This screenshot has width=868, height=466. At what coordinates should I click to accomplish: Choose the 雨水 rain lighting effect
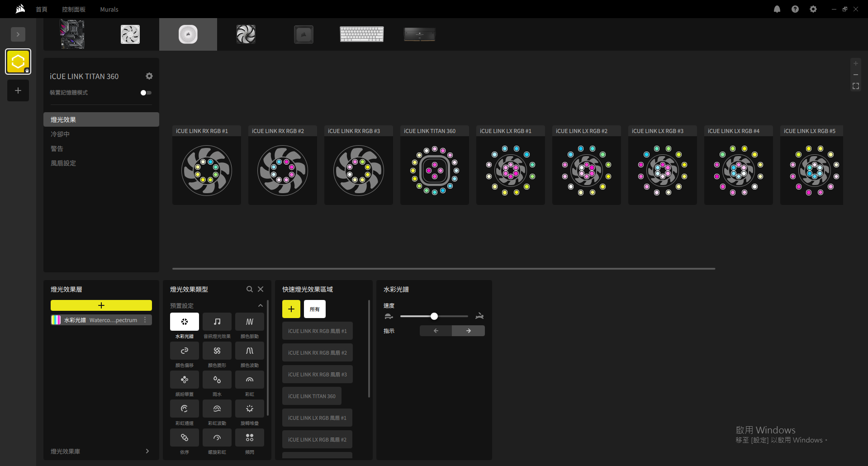pos(217,380)
